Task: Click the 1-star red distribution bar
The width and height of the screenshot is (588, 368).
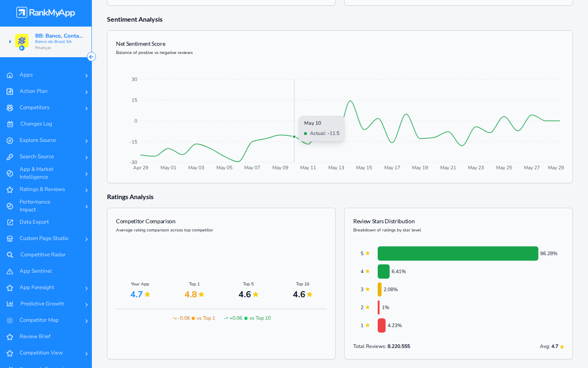Action: point(382,325)
